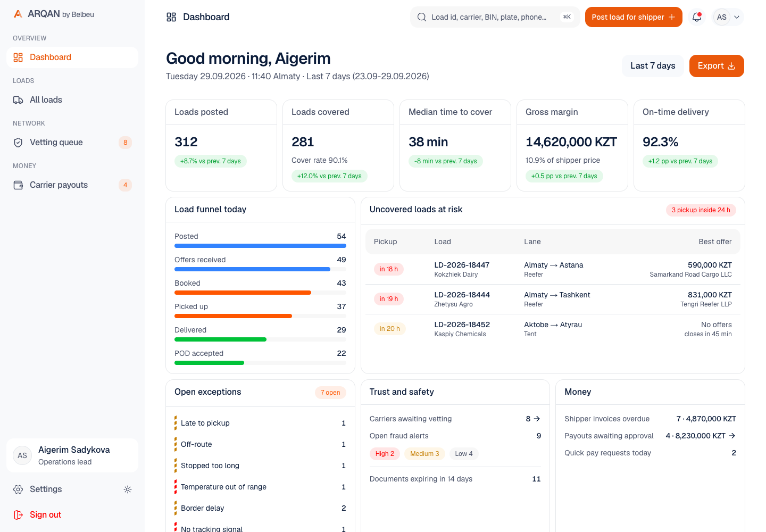
Task: Focus the load search field
Action: coord(495,17)
